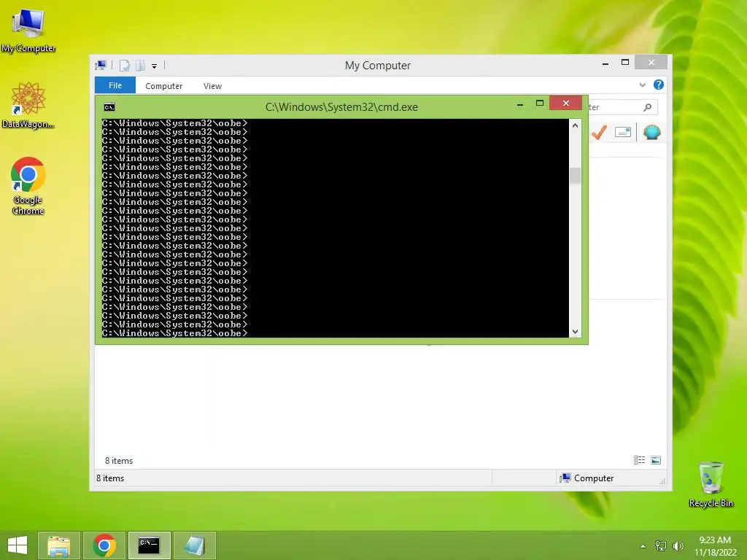Click the search magnifier in My Computer

pyautogui.click(x=648, y=107)
